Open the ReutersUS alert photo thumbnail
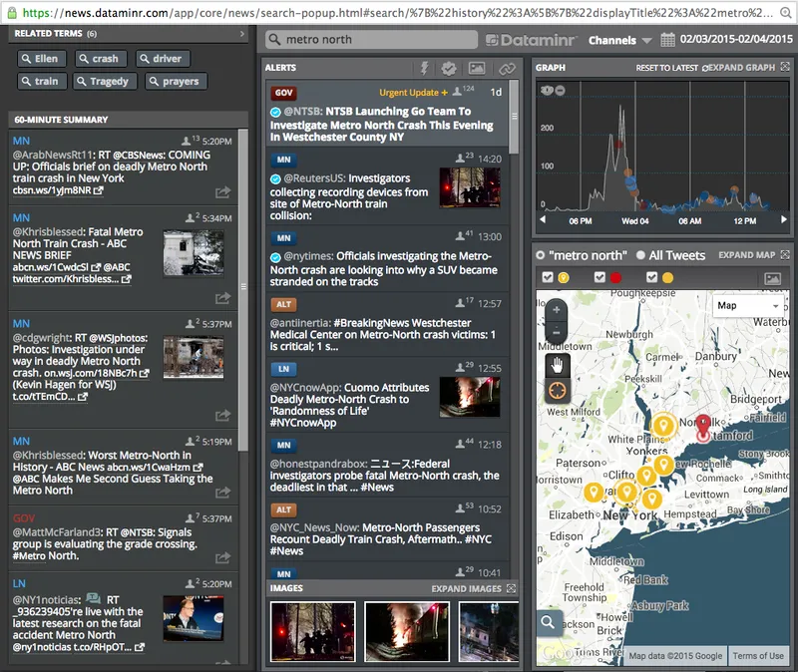The image size is (798, 672). click(x=469, y=187)
